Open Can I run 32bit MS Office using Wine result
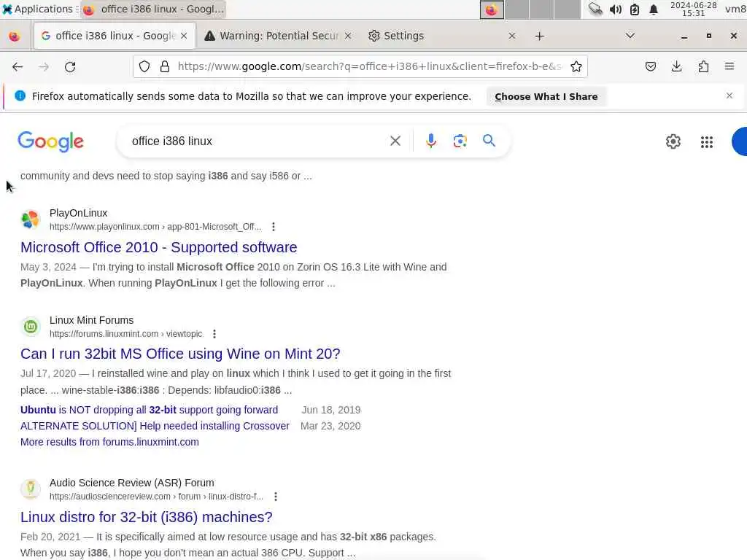 click(x=180, y=354)
